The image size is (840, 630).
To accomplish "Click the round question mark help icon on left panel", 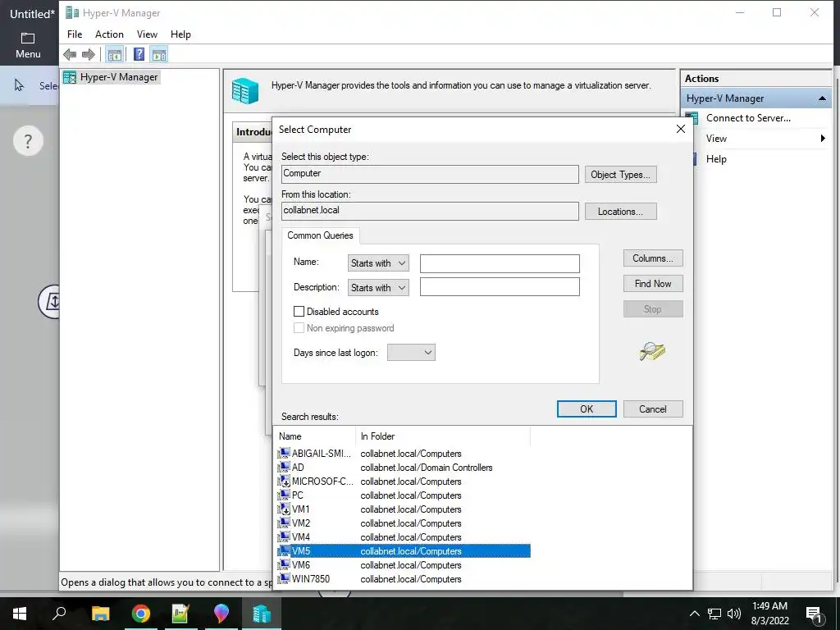I will click(x=28, y=141).
